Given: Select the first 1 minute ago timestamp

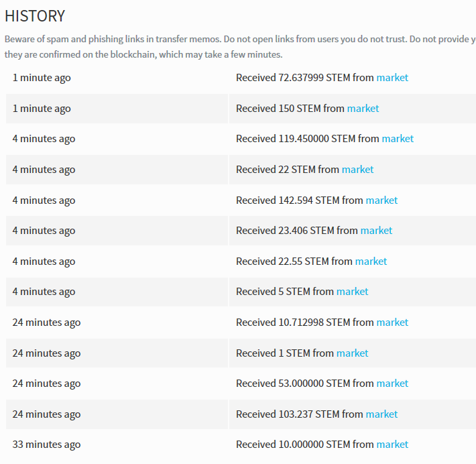Looking at the screenshot, I should point(42,78).
